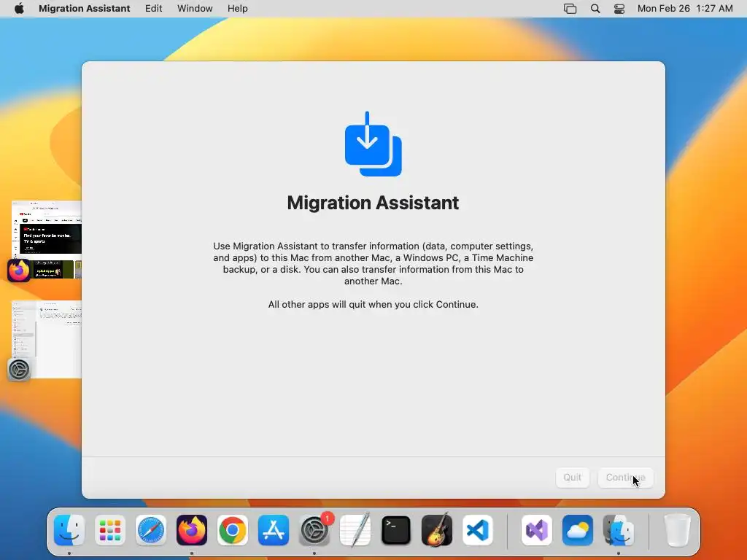The height and width of the screenshot is (560, 747).
Task: Open Launchpad from the Dock
Action: coord(110,530)
